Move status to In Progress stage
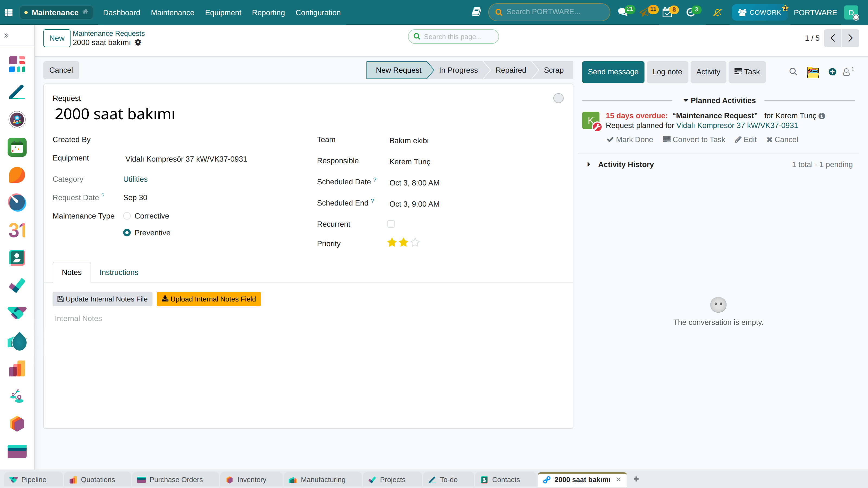Viewport: 868px width, 488px height. click(458, 70)
